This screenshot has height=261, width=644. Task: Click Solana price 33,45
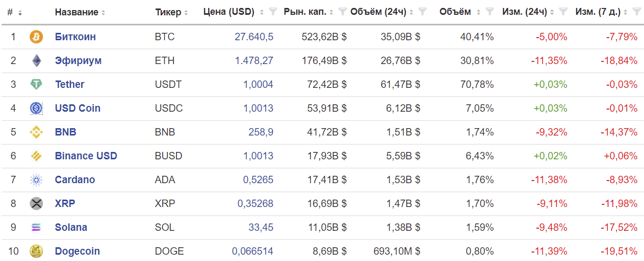261,228
